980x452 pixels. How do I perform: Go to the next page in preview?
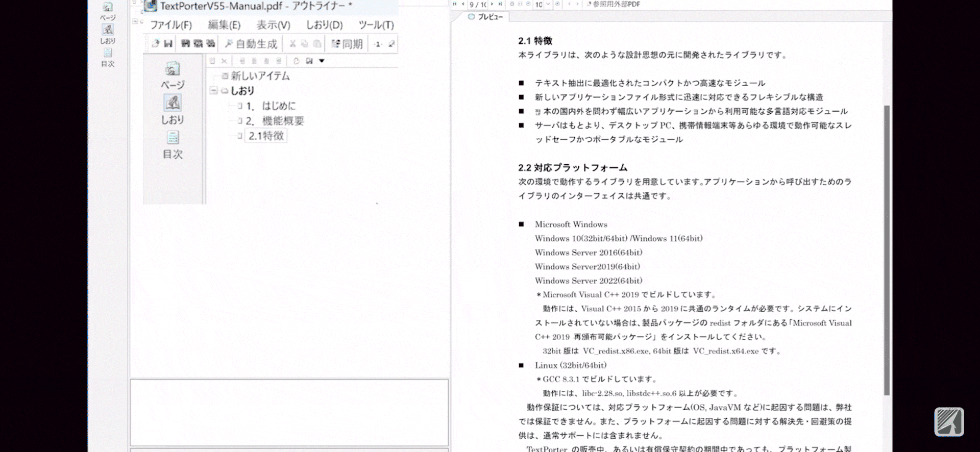[492, 4]
